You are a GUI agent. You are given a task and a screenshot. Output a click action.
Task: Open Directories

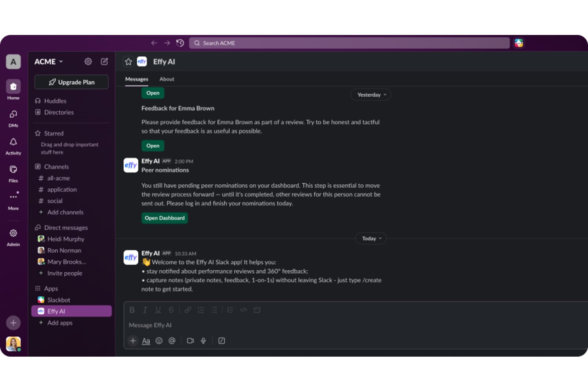(x=54, y=112)
